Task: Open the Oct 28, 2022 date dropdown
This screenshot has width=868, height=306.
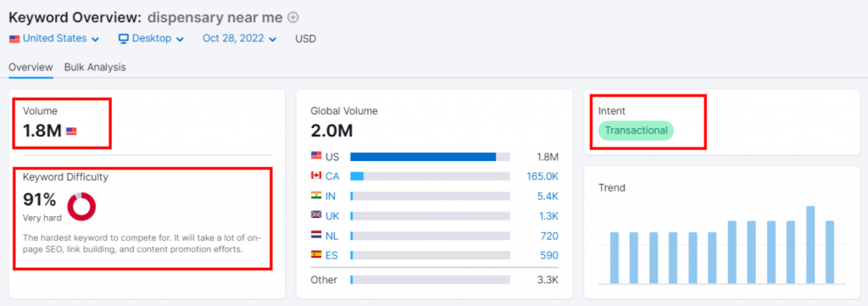Action: pyautogui.click(x=239, y=39)
